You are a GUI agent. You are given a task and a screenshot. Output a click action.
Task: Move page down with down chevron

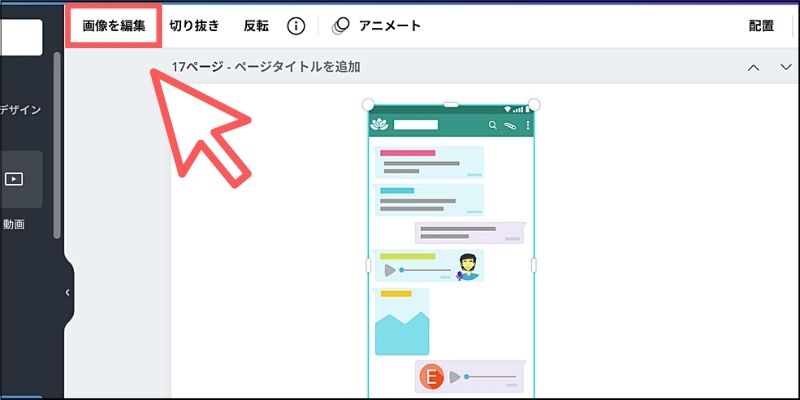pos(786,67)
